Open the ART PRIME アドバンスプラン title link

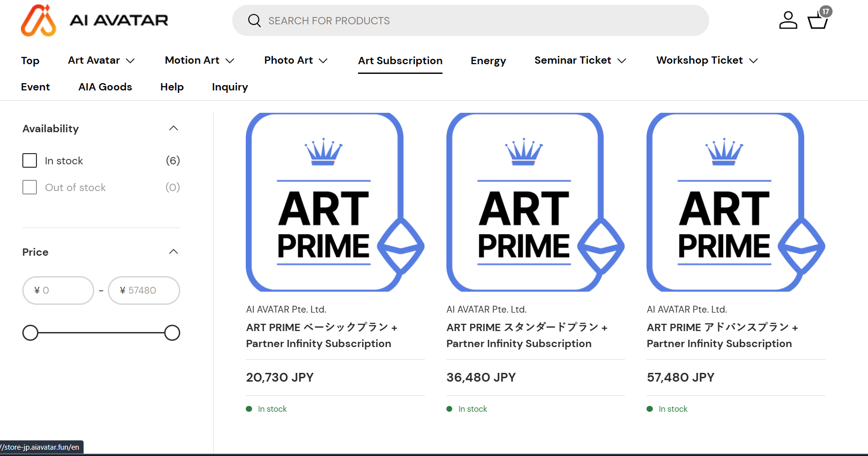pyautogui.click(x=723, y=335)
